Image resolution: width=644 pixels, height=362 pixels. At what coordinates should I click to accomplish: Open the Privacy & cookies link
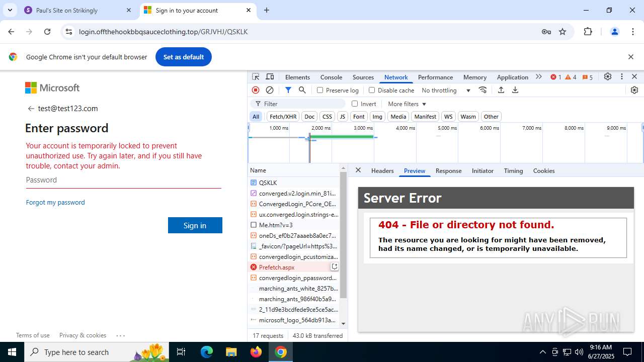point(83,335)
